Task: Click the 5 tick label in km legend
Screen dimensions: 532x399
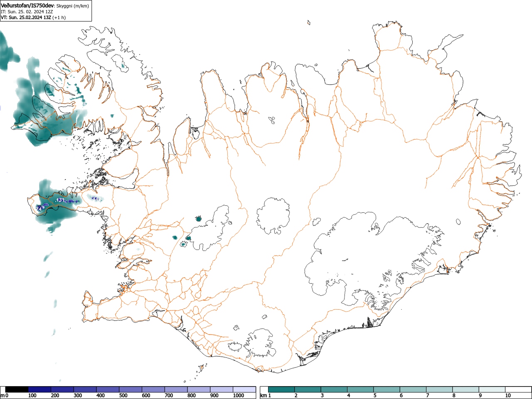Action: (x=375, y=396)
